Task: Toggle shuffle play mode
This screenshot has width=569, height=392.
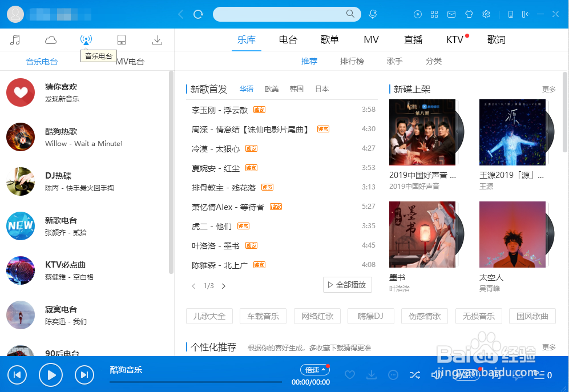Action: 415,374
